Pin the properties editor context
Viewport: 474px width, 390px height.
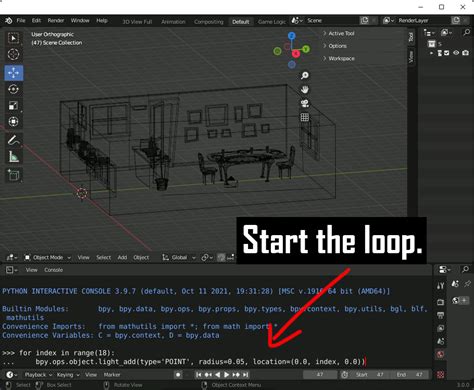point(467,284)
